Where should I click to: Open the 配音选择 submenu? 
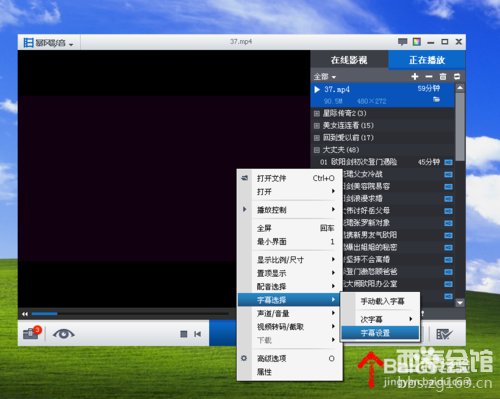(290, 286)
